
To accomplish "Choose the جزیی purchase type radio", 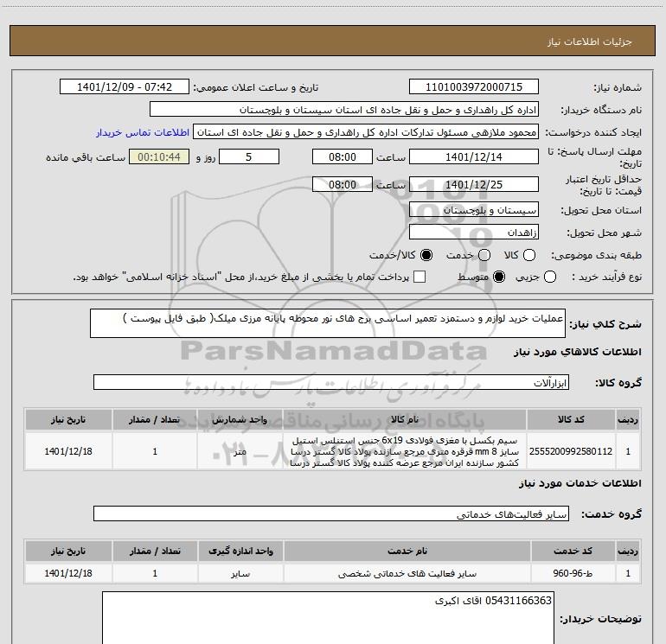I will tap(549, 277).
